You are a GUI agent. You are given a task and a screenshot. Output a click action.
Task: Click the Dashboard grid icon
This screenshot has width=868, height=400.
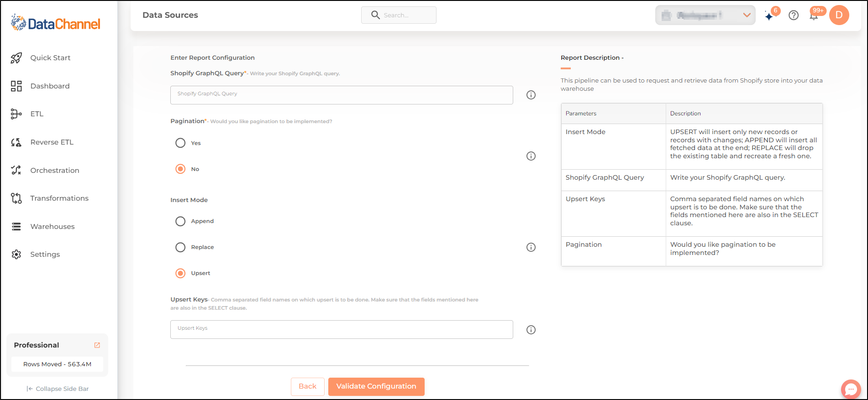pos(16,86)
